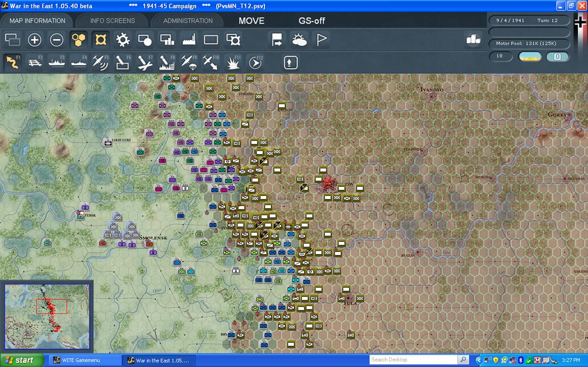Click the rectangle with bar chart icon

[167, 40]
